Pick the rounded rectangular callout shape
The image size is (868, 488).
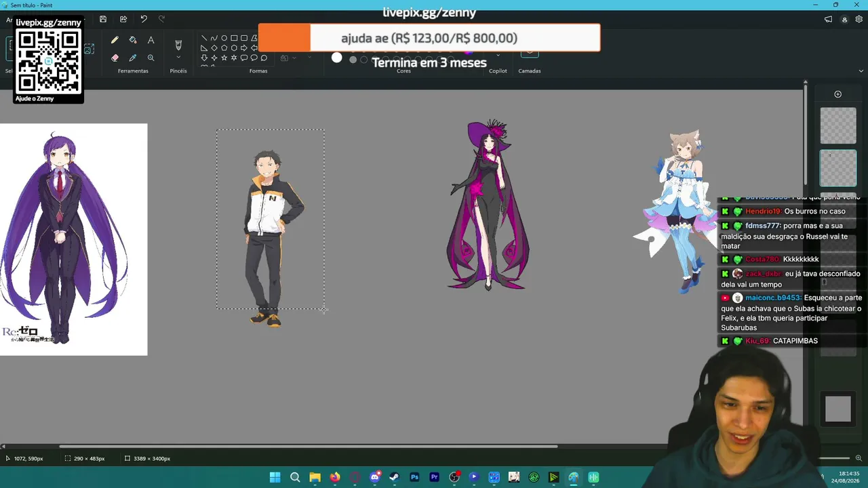coord(244,58)
